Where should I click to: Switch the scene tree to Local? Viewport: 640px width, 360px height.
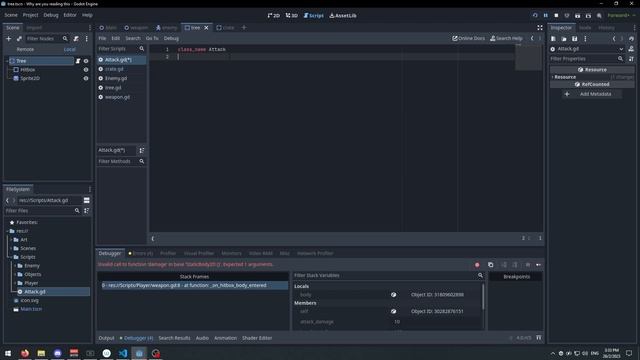(69, 49)
